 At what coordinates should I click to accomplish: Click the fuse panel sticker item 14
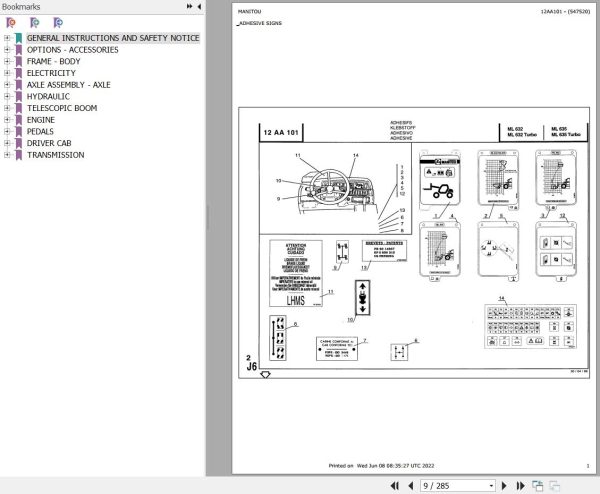(x=530, y=326)
